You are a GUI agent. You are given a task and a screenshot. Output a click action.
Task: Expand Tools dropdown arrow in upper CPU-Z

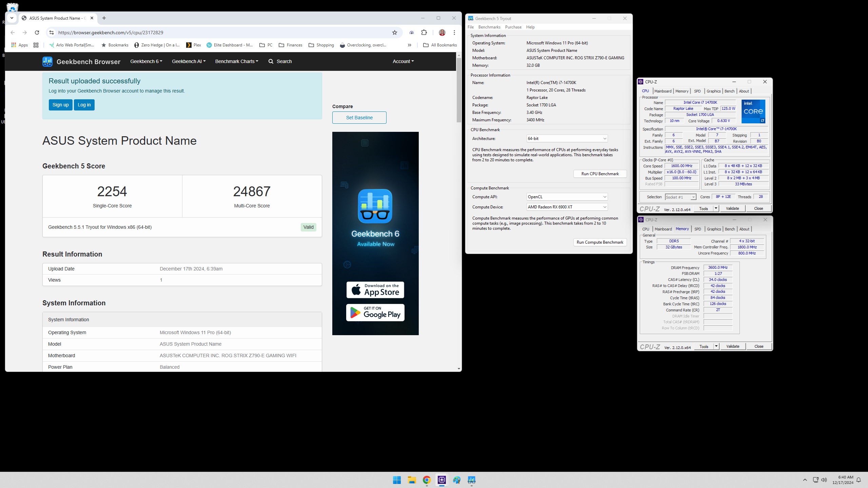tap(716, 208)
